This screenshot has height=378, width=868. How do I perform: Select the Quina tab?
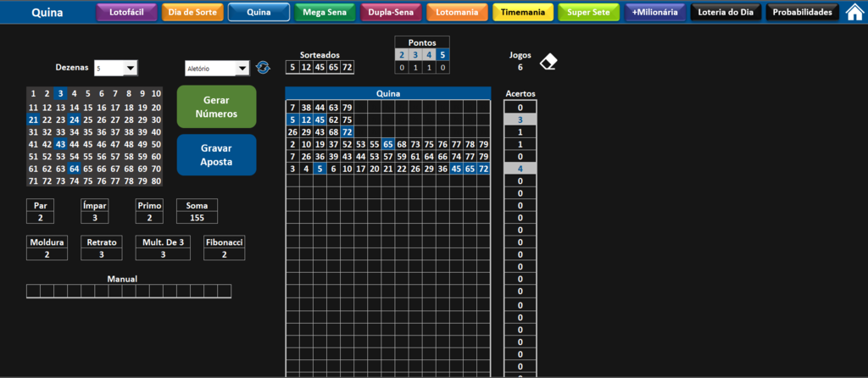tap(259, 12)
